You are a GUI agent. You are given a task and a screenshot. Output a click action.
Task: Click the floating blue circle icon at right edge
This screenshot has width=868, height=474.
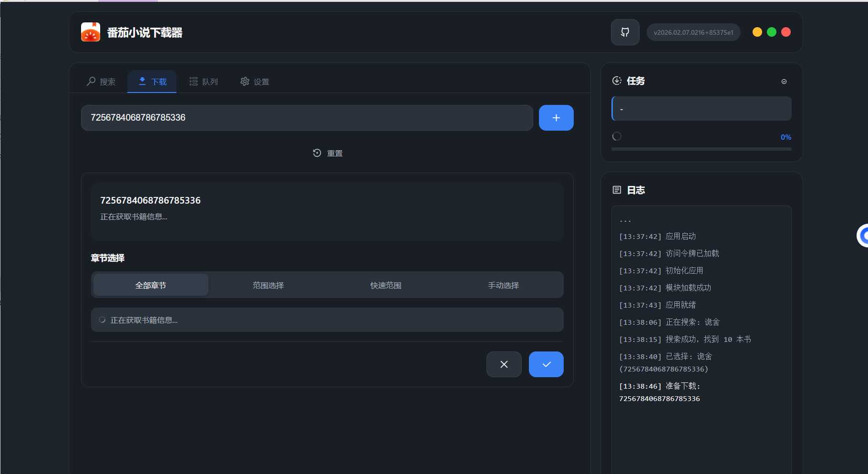863,236
